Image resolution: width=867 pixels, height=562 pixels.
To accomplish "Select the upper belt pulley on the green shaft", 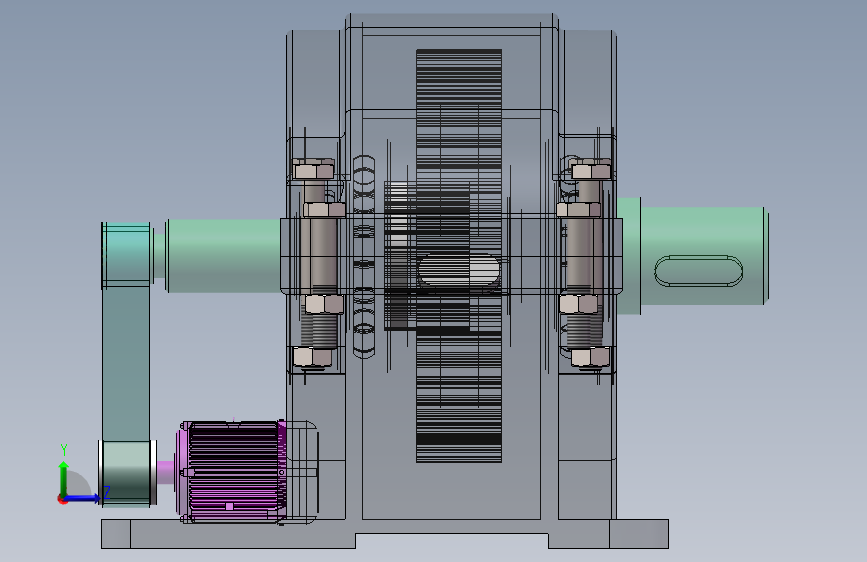I will click(x=127, y=255).
